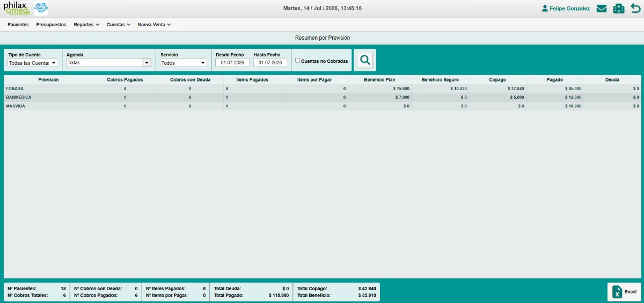The width and height of the screenshot is (644, 303).
Task: Click the clinic building icon
Action: coord(619,9)
